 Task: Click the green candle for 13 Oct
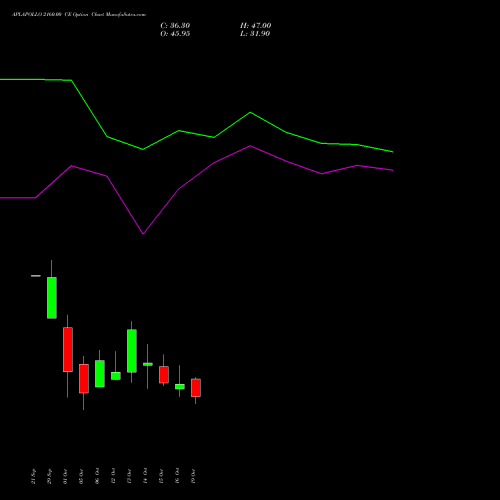[x=132, y=351]
